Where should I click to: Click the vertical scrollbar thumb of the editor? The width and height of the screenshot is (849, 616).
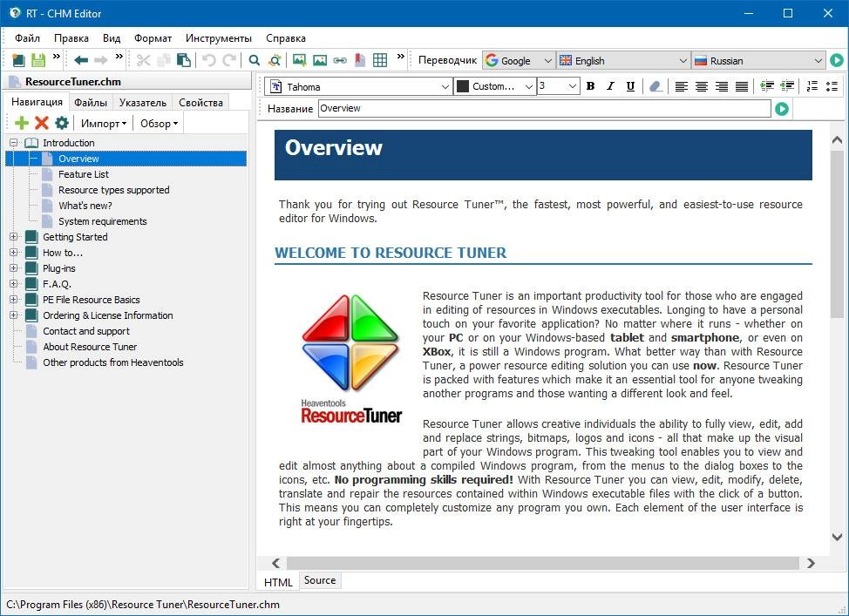point(837,235)
